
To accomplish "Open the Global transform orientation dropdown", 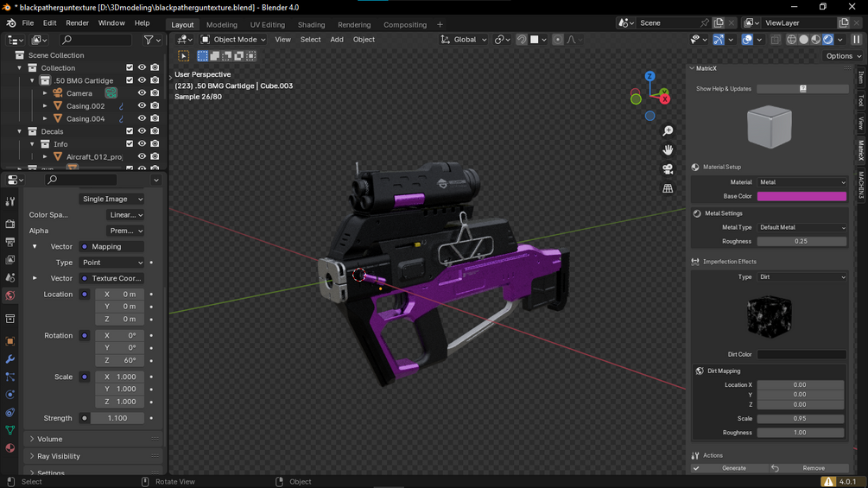I will (464, 39).
